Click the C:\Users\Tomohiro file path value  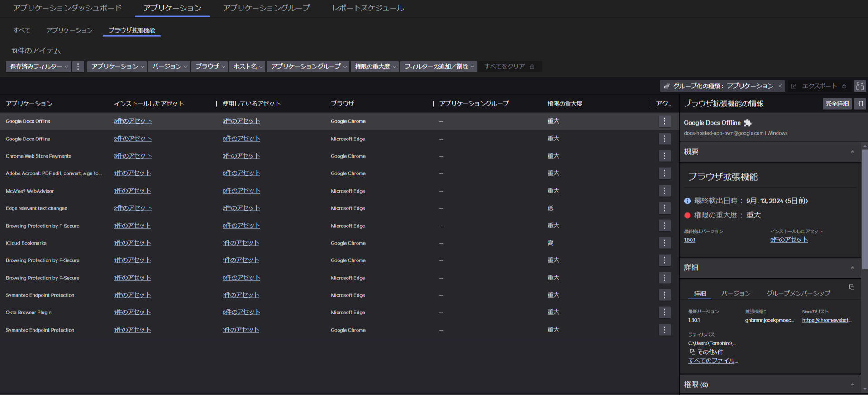point(712,343)
